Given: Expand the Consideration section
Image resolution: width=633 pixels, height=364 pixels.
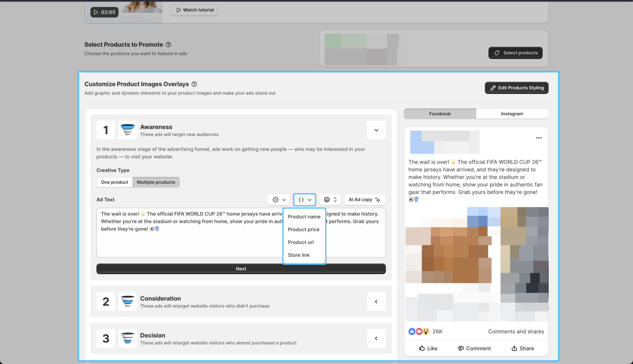Looking at the screenshot, I should (x=376, y=302).
